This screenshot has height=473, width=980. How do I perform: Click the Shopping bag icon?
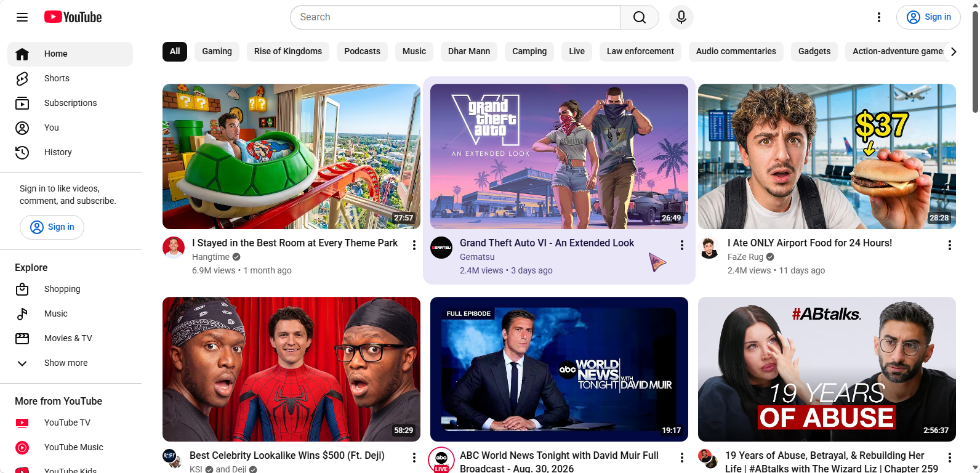click(x=22, y=289)
